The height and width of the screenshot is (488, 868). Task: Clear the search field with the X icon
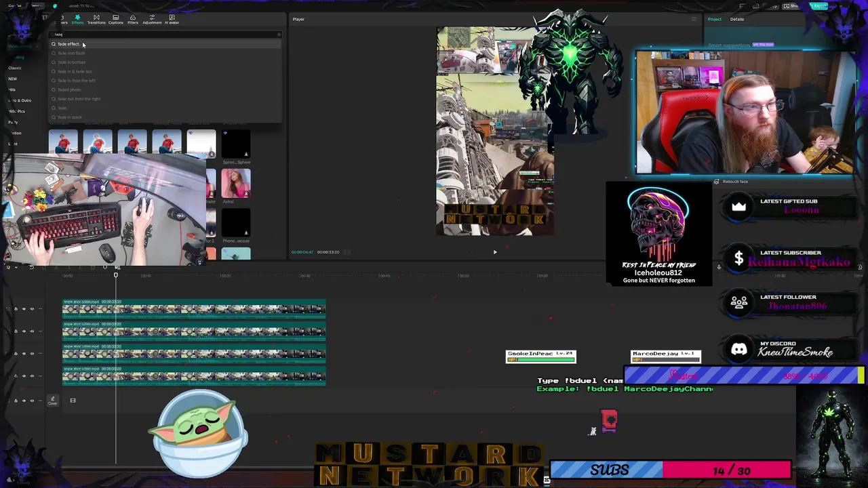278,35
